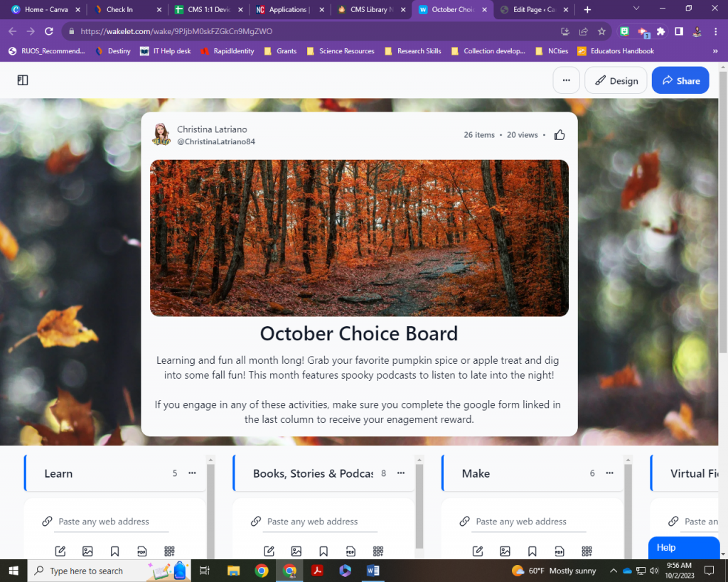
Task: Open the Chrome extensions puzzle icon
Action: (661, 31)
